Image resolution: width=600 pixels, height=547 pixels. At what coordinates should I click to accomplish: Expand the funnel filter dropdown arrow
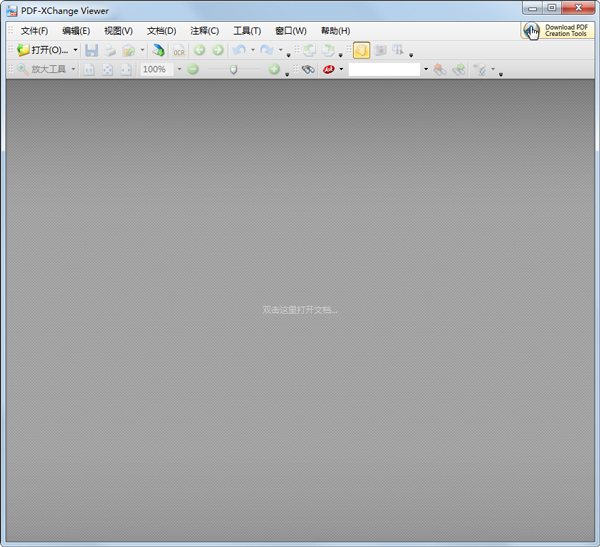(493, 69)
